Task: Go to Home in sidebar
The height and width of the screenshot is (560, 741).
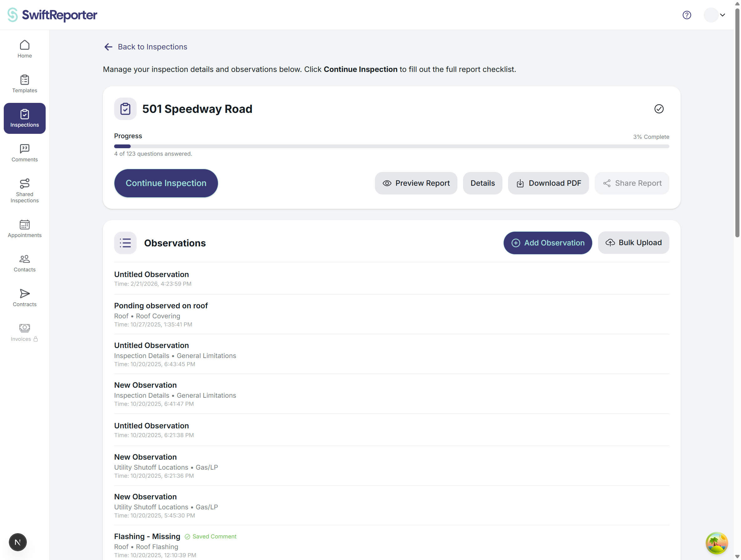Action: [x=24, y=49]
